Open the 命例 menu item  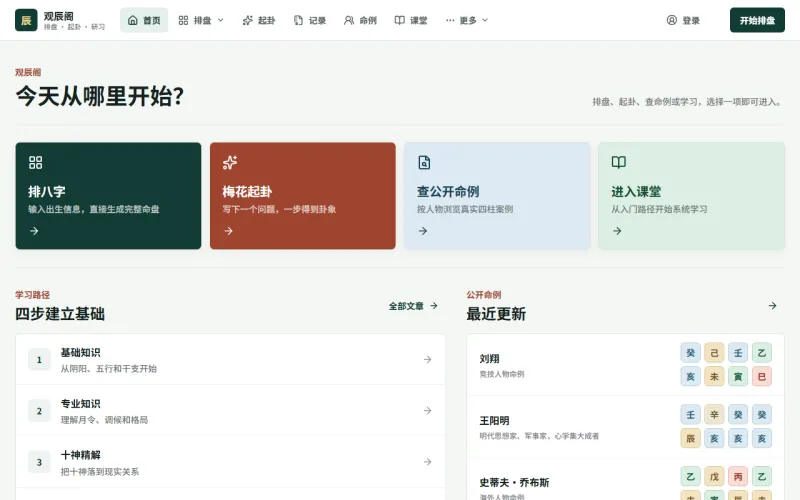[360, 20]
